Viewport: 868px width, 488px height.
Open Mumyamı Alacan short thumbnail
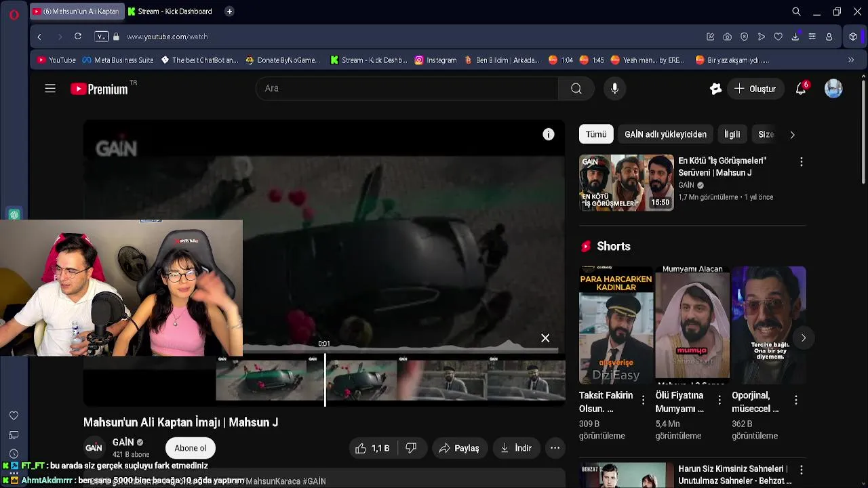(692, 325)
